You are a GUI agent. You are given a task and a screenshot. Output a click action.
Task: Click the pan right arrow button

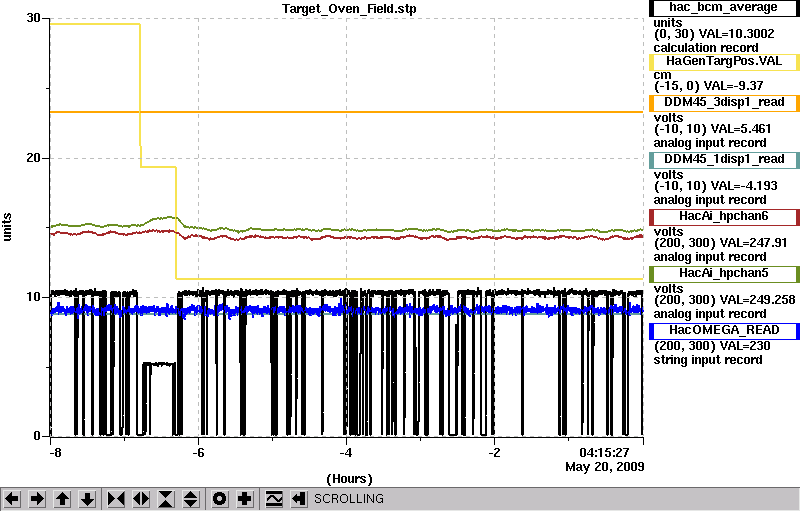click(x=37, y=499)
